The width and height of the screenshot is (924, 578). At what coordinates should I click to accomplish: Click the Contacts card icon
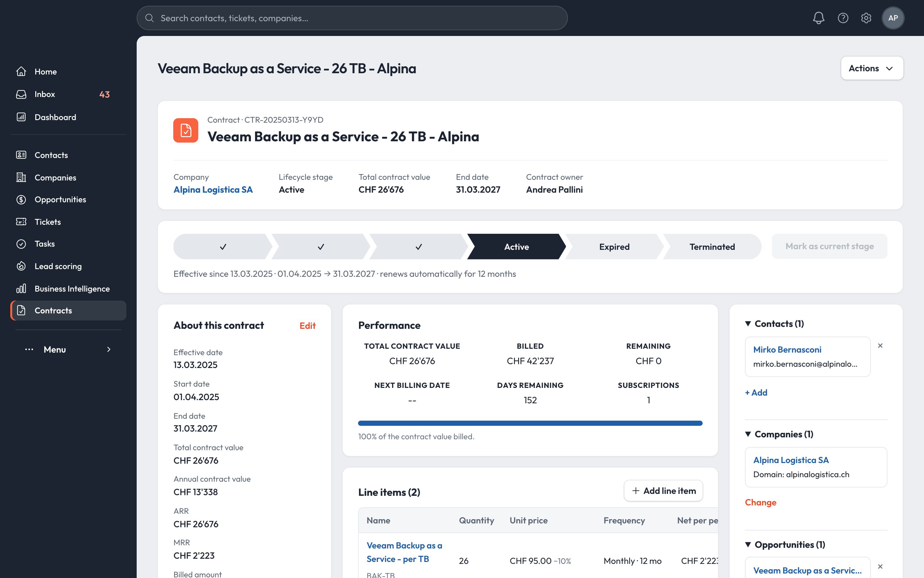pyautogui.click(x=21, y=155)
